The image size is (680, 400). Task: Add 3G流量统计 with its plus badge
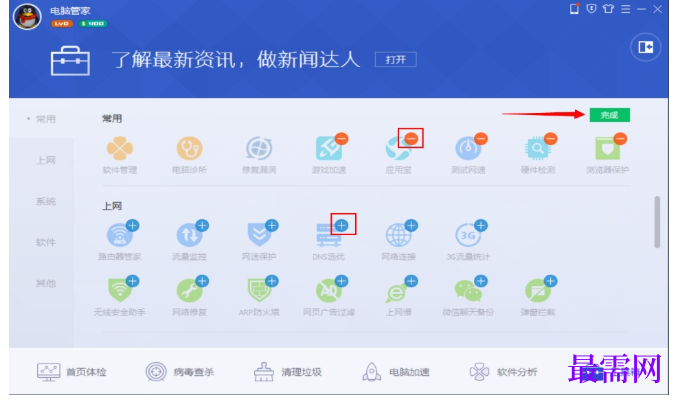point(481,225)
